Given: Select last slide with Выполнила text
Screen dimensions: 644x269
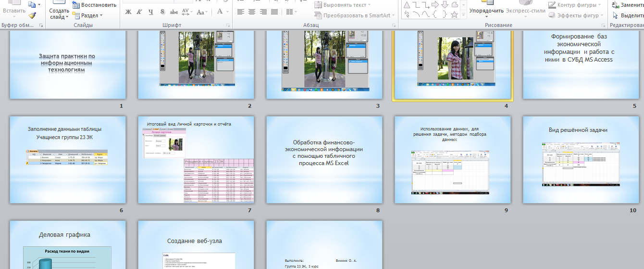Looking at the screenshot, I should click(x=324, y=245).
